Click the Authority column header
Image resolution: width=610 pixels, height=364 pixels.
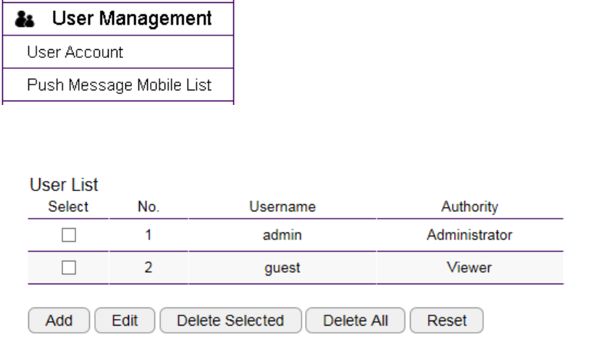[469, 207]
